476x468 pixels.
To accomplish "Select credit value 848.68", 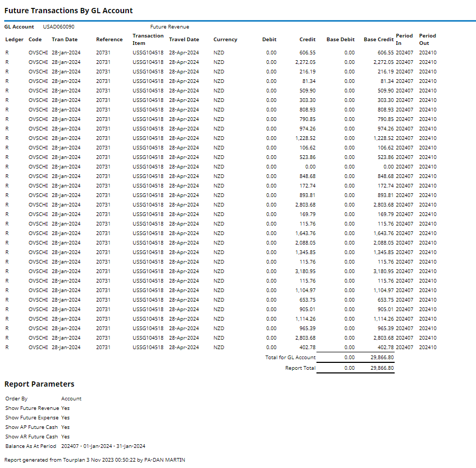I will point(307,176).
